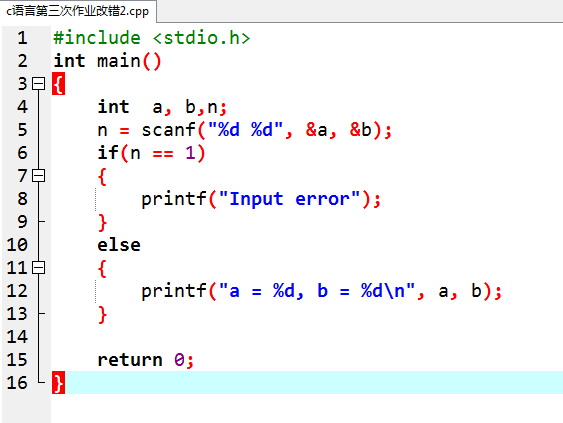
Task: Click the return 0 statement
Action: pyautogui.click(x=145, y=359)
